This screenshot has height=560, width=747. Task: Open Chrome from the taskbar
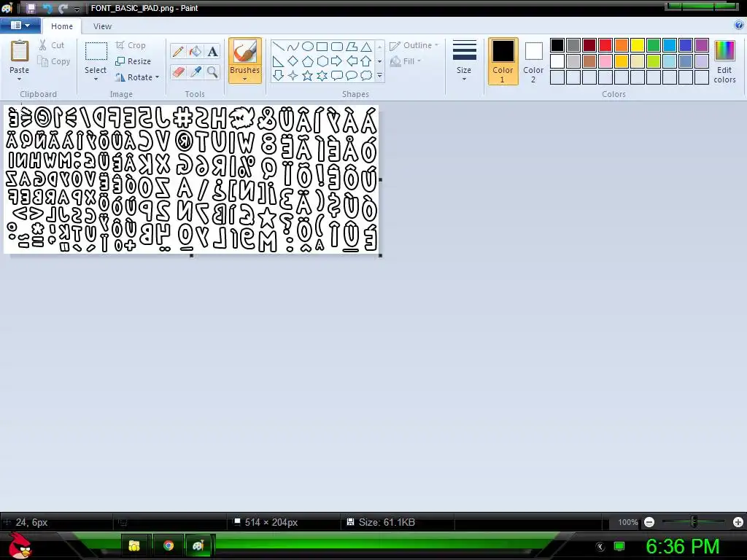tap(169, 545)
